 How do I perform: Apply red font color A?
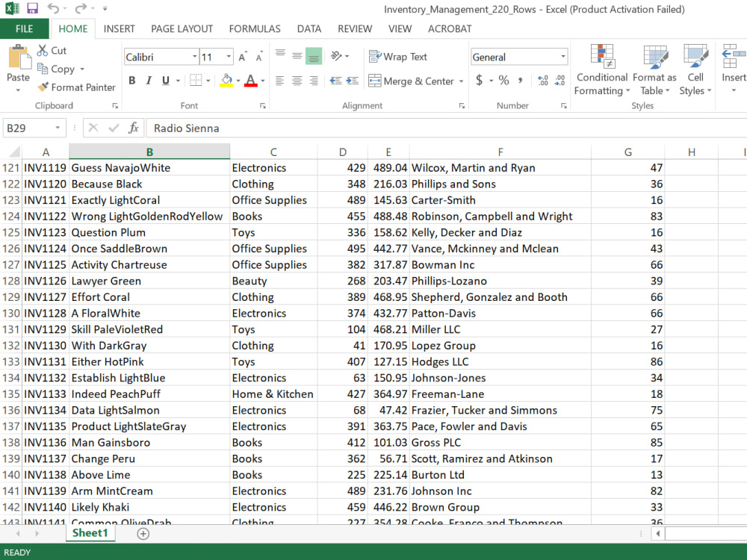coord(251,81)
